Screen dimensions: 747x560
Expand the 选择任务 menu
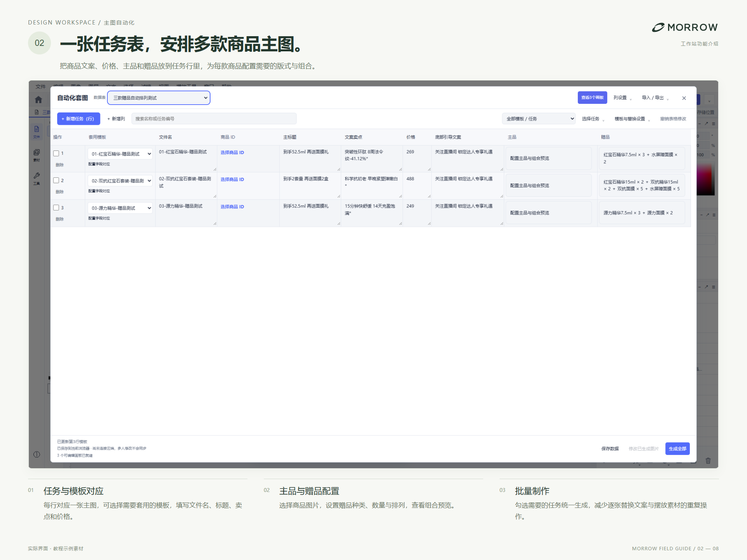click(x=593, y=119)
